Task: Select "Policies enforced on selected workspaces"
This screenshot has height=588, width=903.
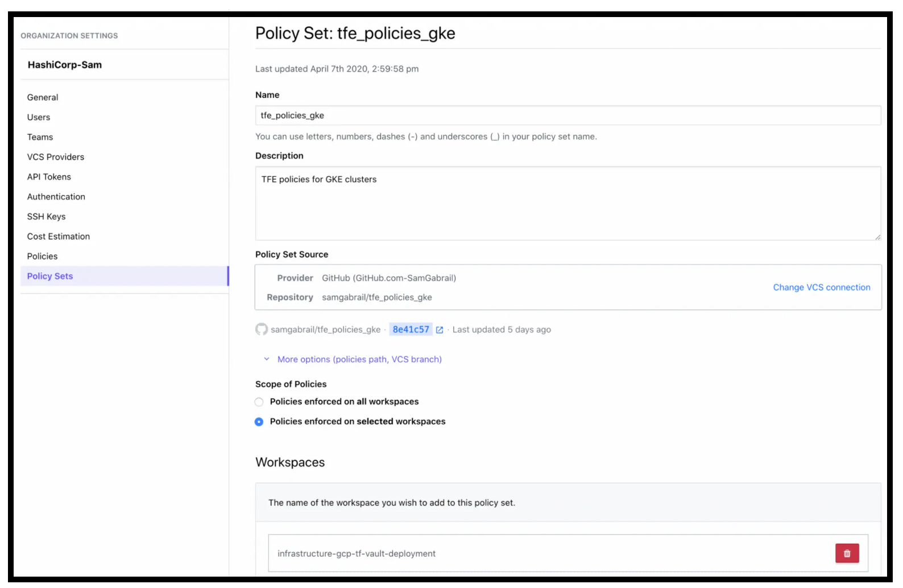Action: (259, 422)
